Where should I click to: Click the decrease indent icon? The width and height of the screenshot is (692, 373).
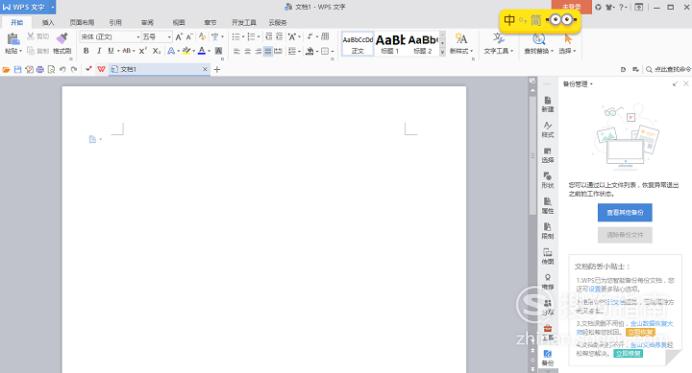(x=268, y=37)
